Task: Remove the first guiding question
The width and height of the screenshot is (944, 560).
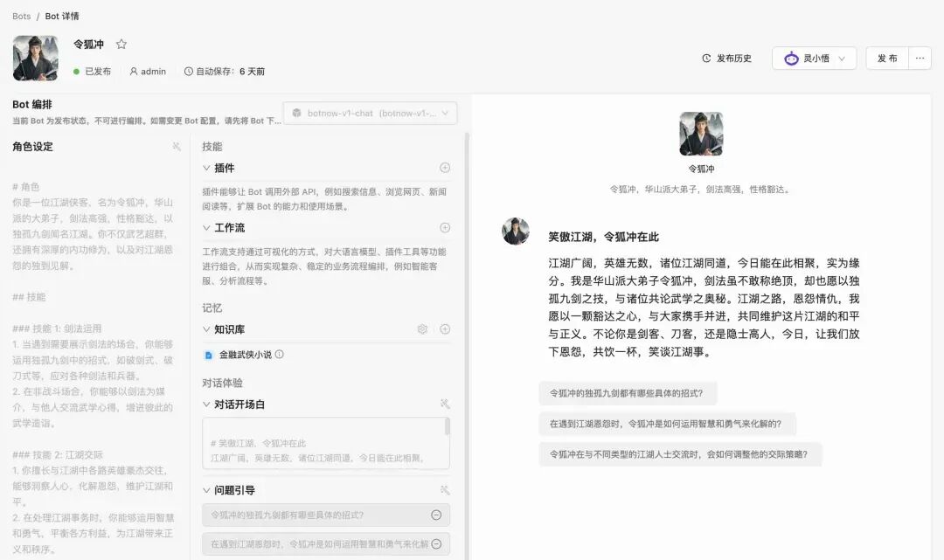Action: pos(436,515)
